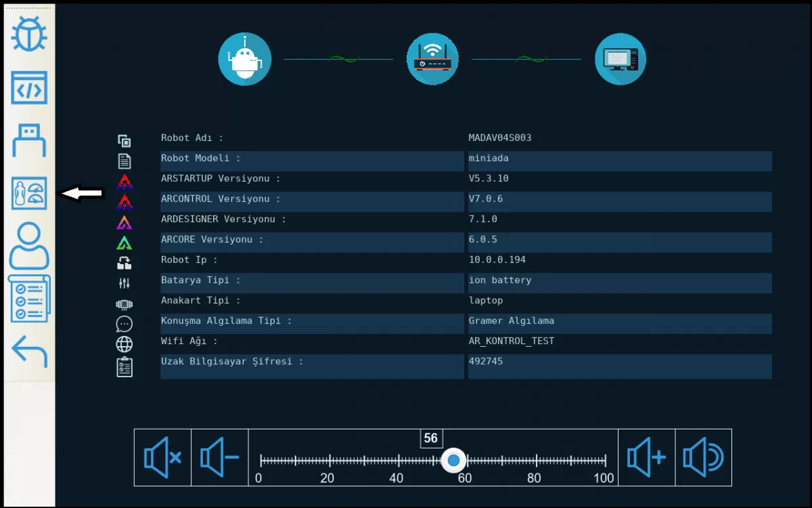Click the copy icon beside Robot Adı

pyautogui.click(x=124, y=141)
